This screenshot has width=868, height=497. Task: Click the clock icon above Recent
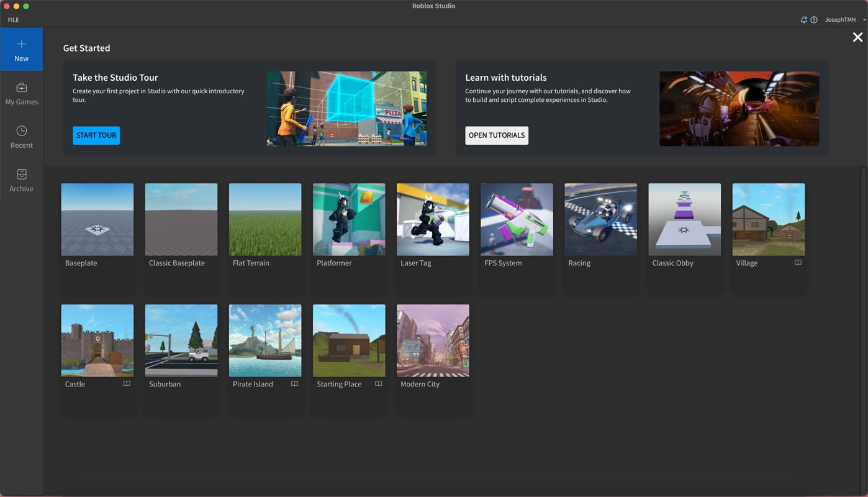click(x=21, y=130)
